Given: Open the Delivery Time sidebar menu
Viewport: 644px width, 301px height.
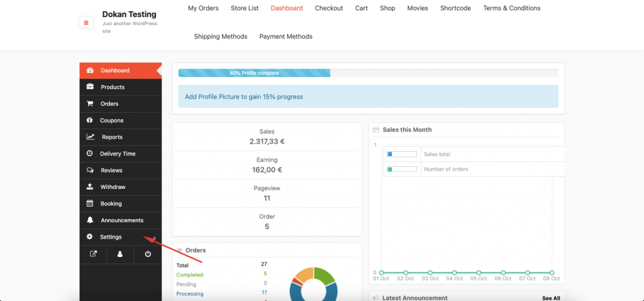Looking at the screenshot, I should (117, 154).
